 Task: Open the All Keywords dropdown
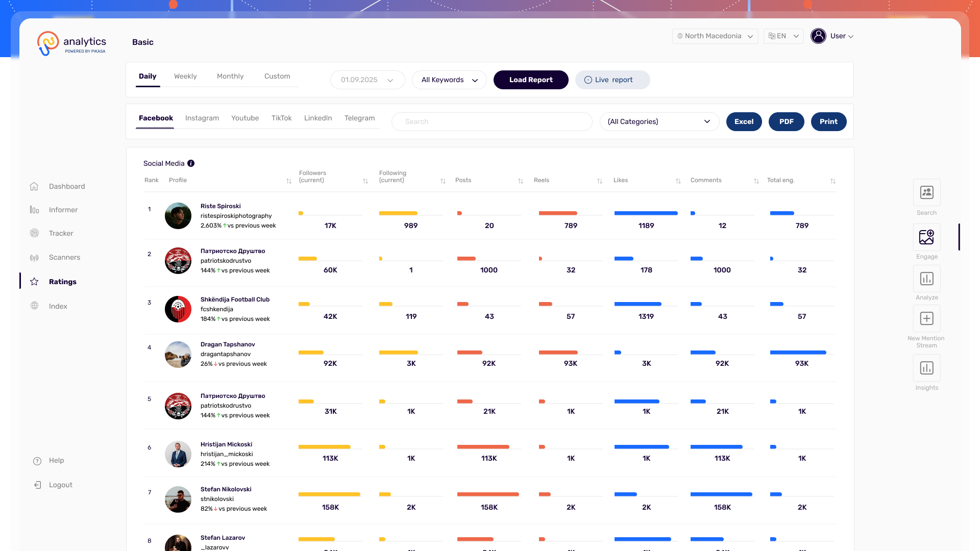pos(449,80)
